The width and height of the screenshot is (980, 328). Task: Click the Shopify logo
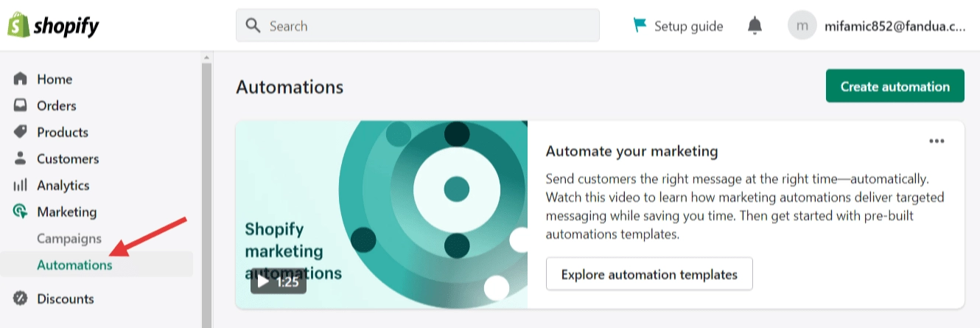(53, 26)
